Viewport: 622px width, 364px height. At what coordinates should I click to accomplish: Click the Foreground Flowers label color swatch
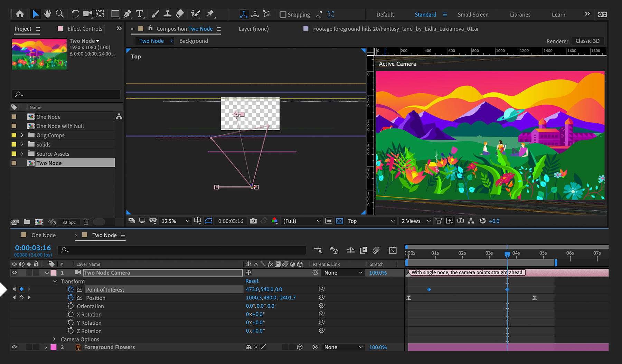pyautogui.click(x=54, y=347)
